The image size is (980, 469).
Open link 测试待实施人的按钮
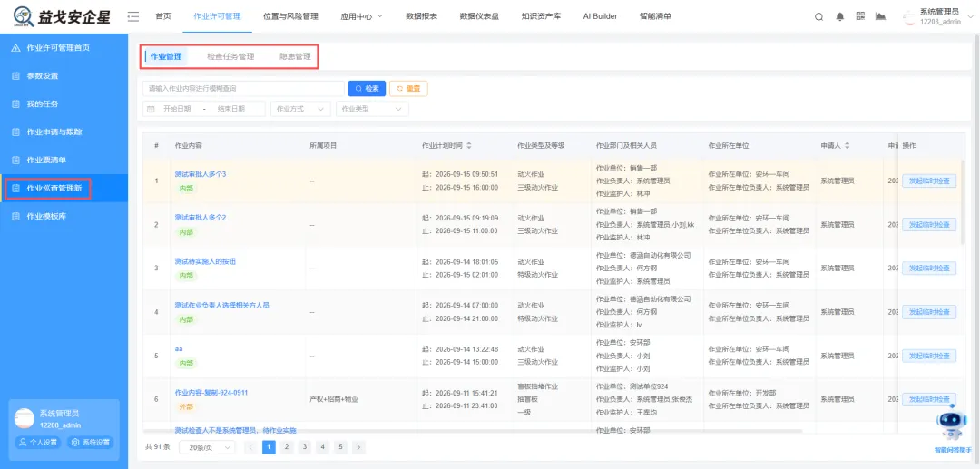click(206, 261)
